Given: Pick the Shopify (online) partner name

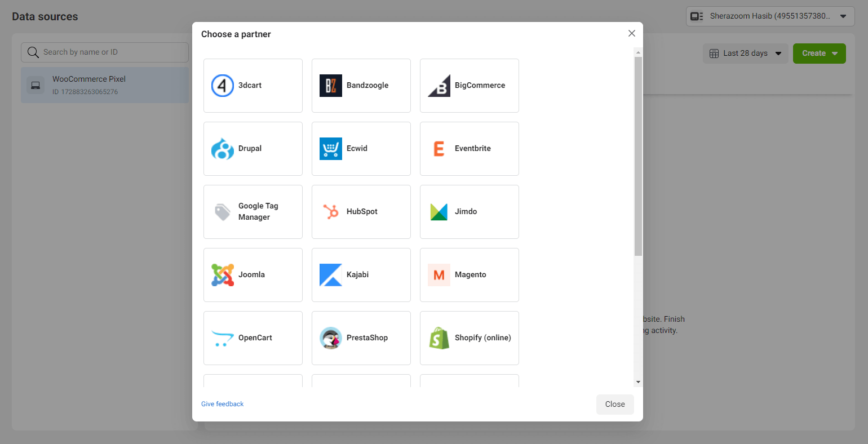Looking at the screenshot, I should pyautogui.click(x=483, y=338).
